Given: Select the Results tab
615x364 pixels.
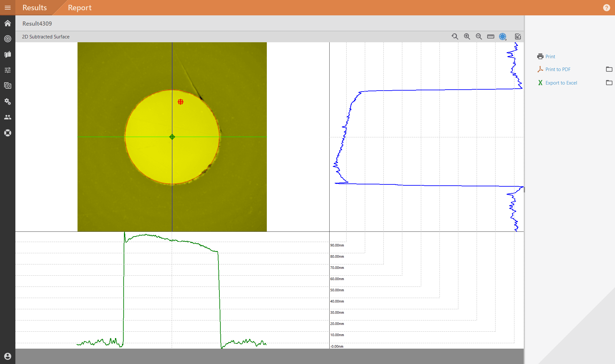Looking at the screenshot, I should [x=34, y=8].
